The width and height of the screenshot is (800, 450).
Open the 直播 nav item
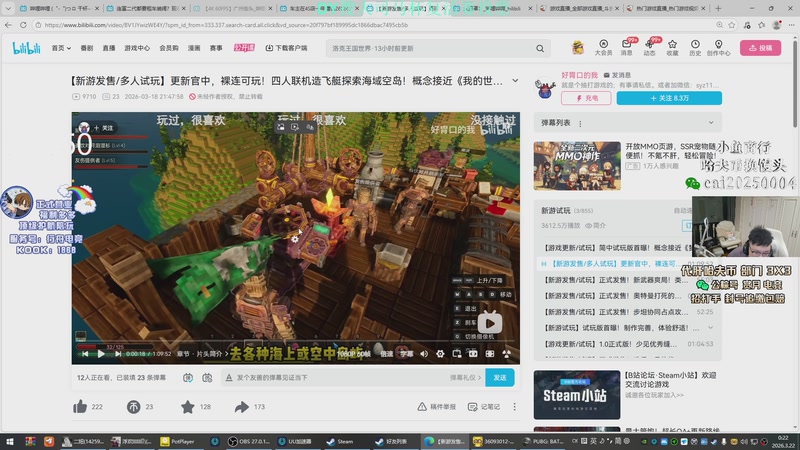(109, 48)
